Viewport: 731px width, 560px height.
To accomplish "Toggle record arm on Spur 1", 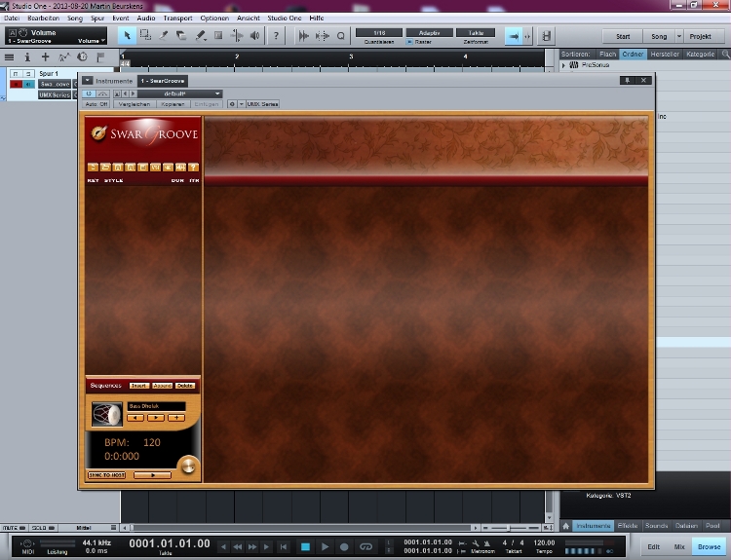I will tap(17, 84).
